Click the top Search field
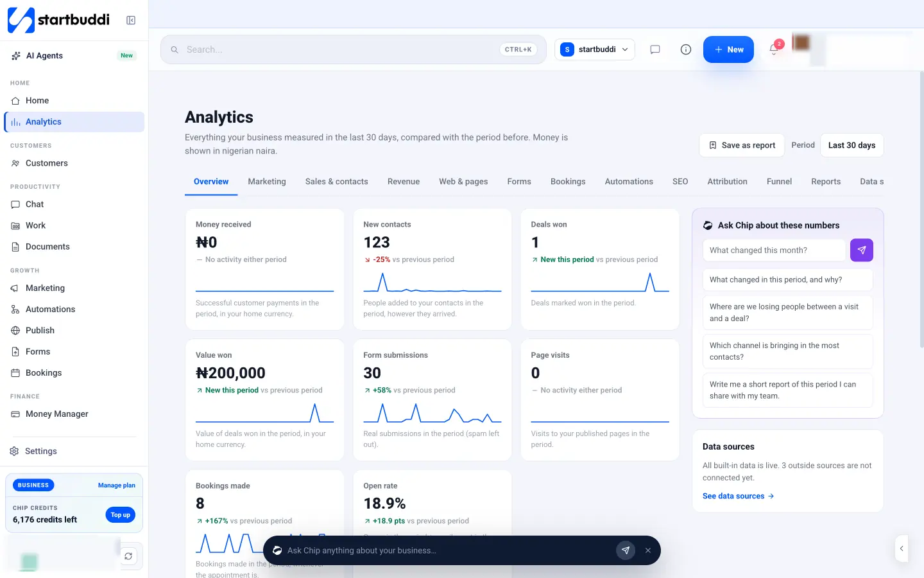 point(354,49)
